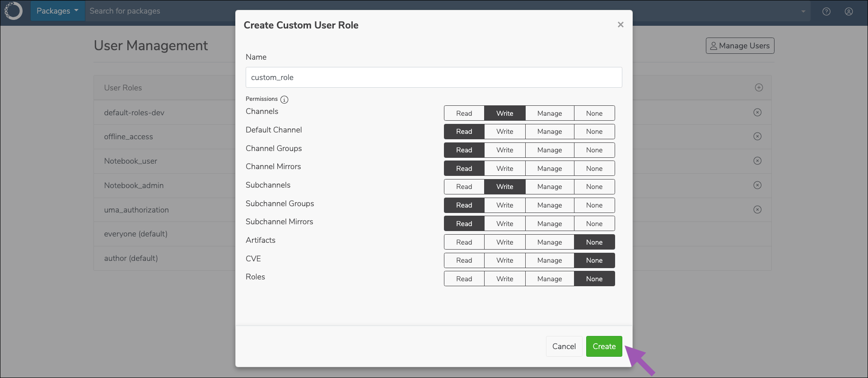The height and width of the screenshot is (378, 868).
Task: Delete the default-roles-dev role
Action: (x=757, y=112)
